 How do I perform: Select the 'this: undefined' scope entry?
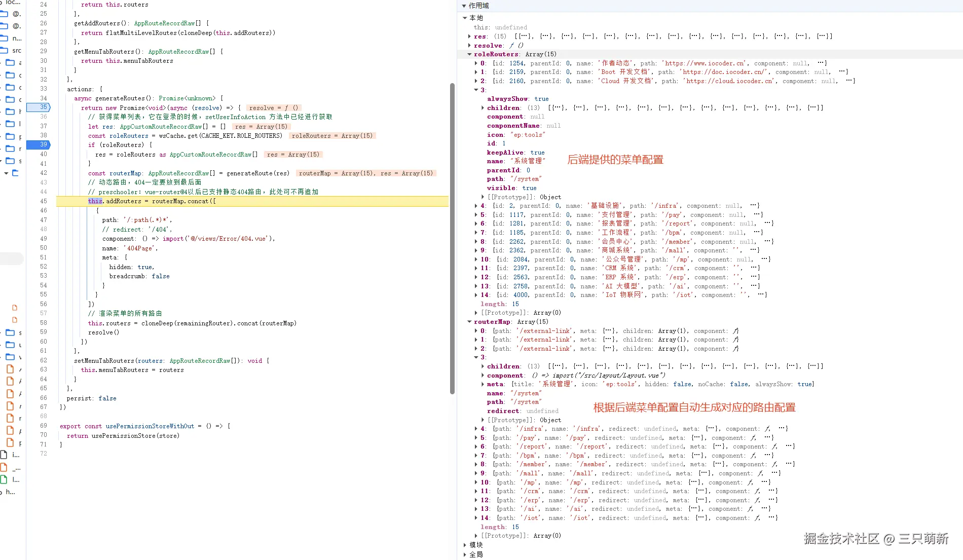click(500, 27)
